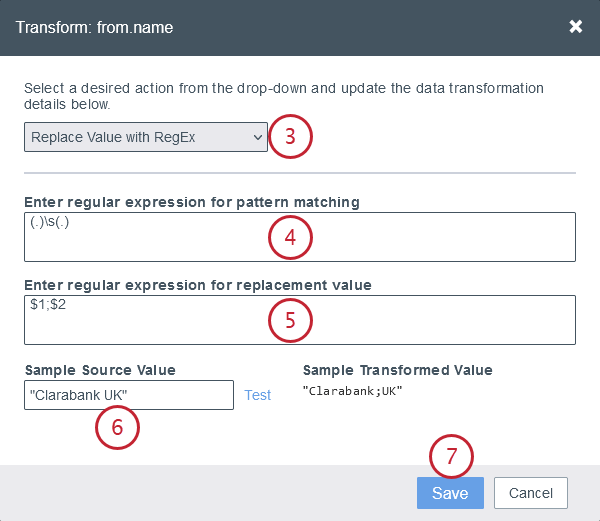Close the Transform dialog with the X
The width and height of the screenshot is (600, 521).
[575, 27]
